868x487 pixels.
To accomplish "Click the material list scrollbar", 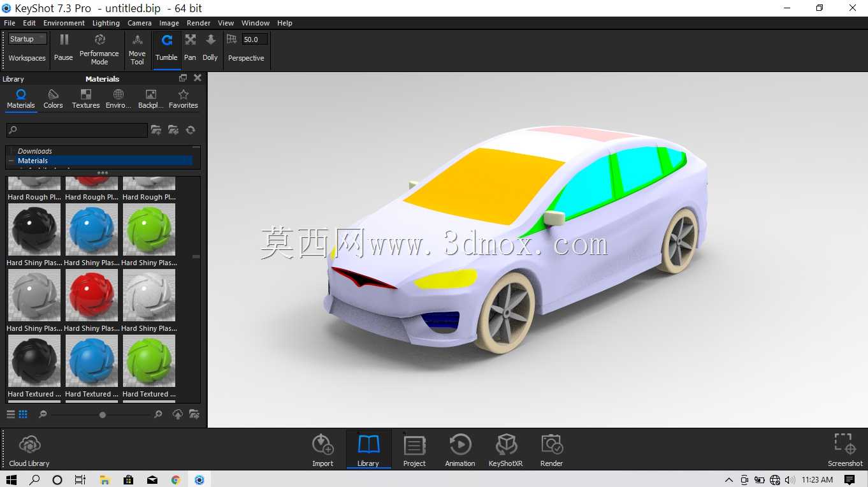I will coord(196,256).
